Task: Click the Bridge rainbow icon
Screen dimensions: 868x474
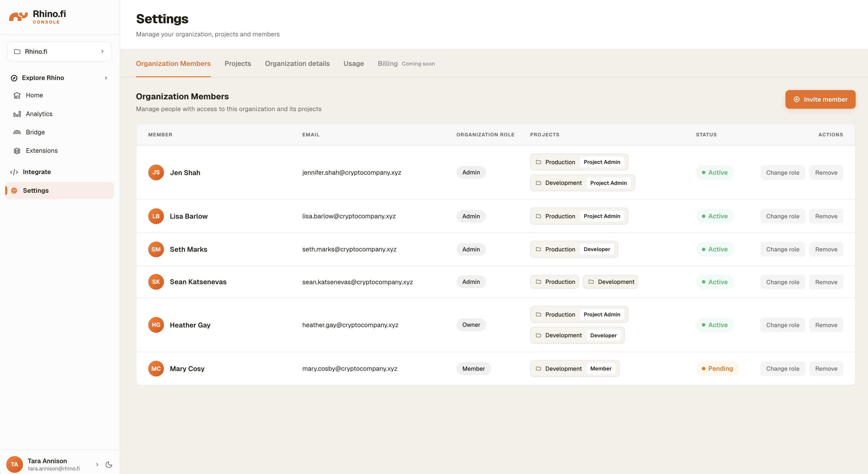Action: tap(17, 132)
